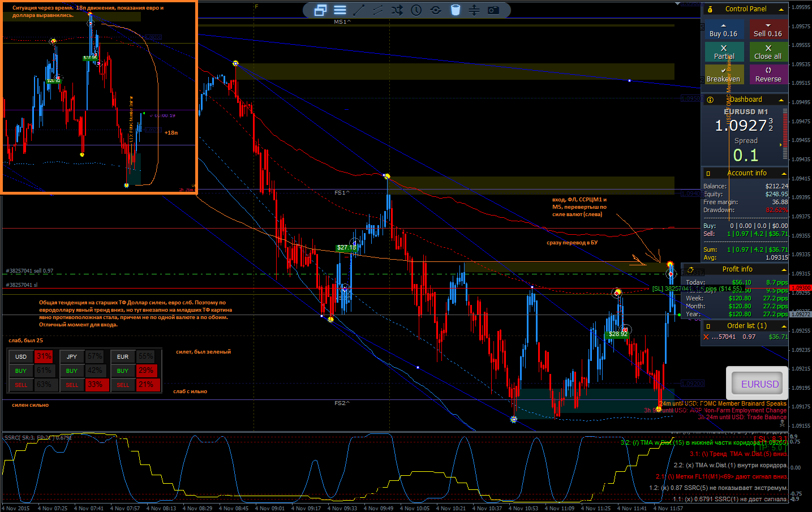The width and height of the screenshot is (812, 512).
Task: Click the icon left of Account info
Action: 708,173
